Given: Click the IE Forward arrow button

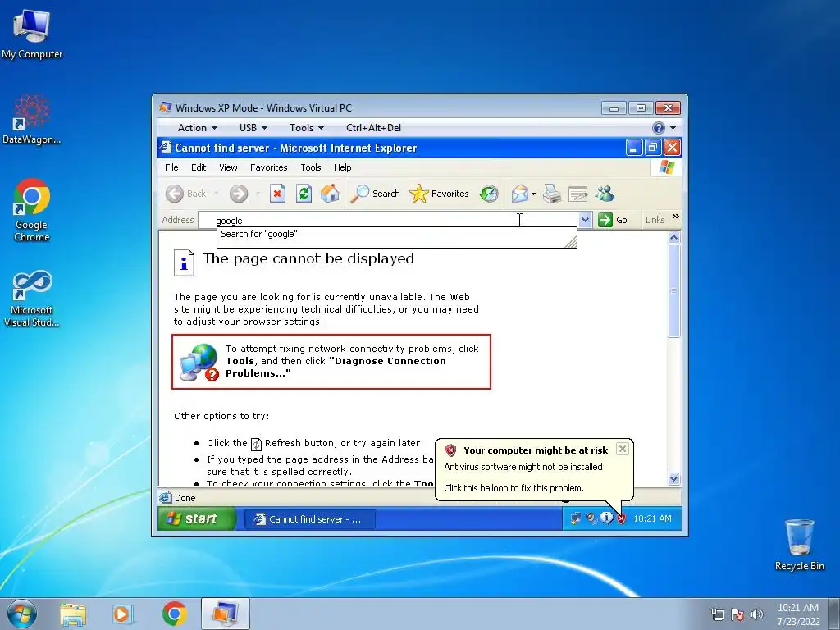Looking at the screenshot, I should click(239, 194).
